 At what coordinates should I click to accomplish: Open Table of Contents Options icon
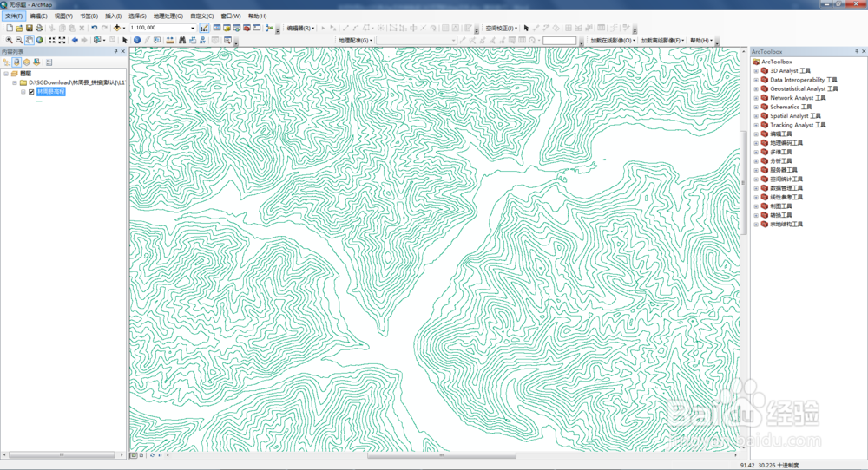49,62
